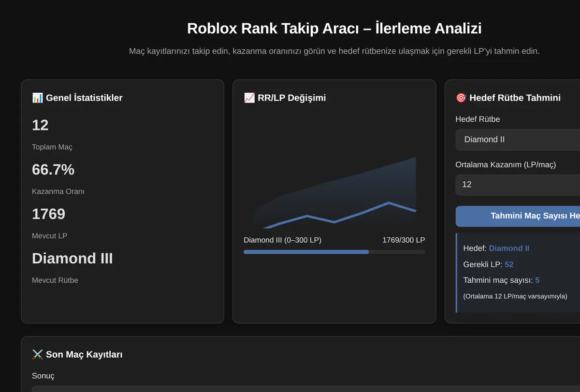Click the RR/LP Değişimi heading text
The image size is (580, 392).
tap(292, 98)
